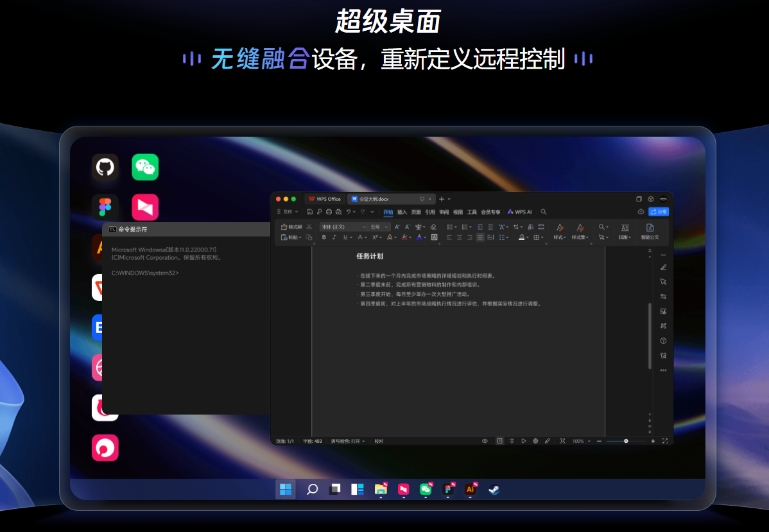Toggle italic text formatting
769x532 pixels.
pos(334,237)
